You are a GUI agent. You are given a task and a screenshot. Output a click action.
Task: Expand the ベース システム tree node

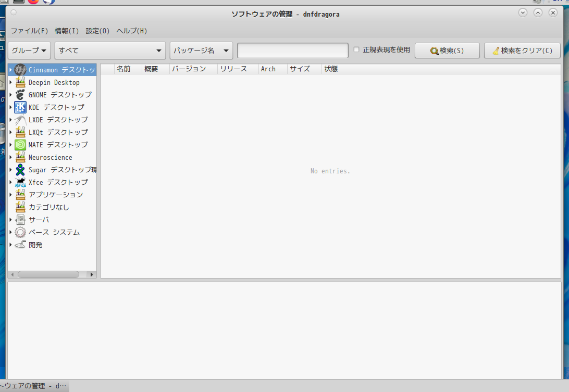click(10, 232)
